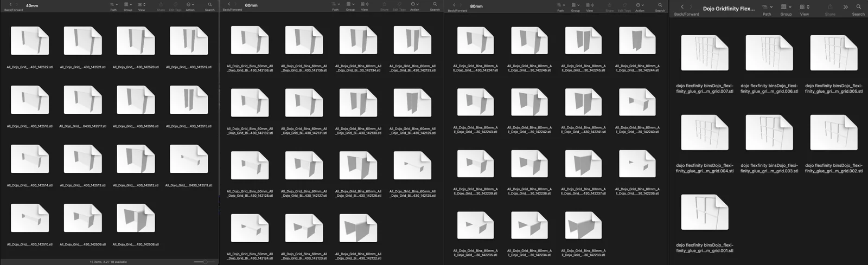Open Search in the Dojo Gridfinity Flex window
The image size is (868, 265).
coord(858,8)
